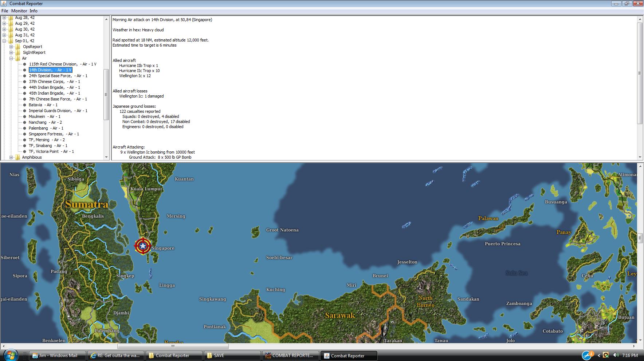This screenshot has height=361, width=644.
Task: Open TF, Sinabang air report
Action: (x=48, y=146)
